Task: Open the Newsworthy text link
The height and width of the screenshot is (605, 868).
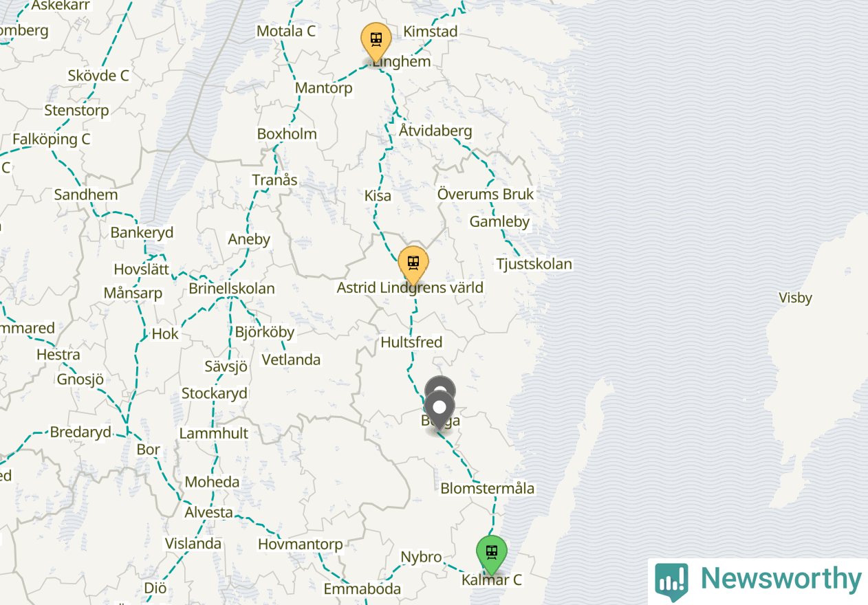Action: [x=781, y=578]
